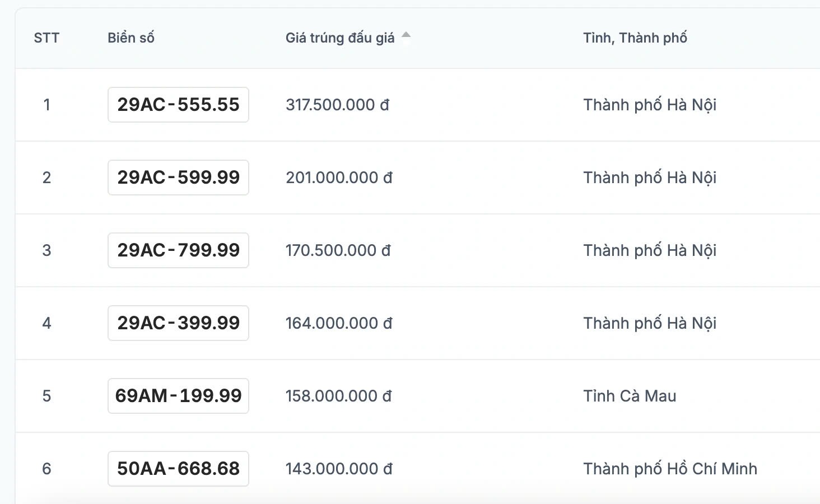
Task: Select license plate 29AC-599.99
Action: tap(178, 178)
